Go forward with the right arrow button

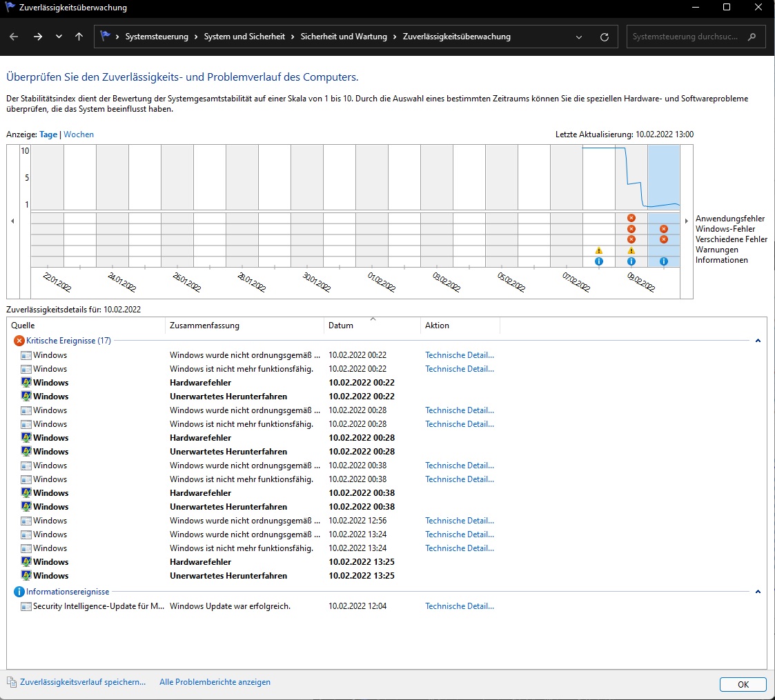pos(37,37)
